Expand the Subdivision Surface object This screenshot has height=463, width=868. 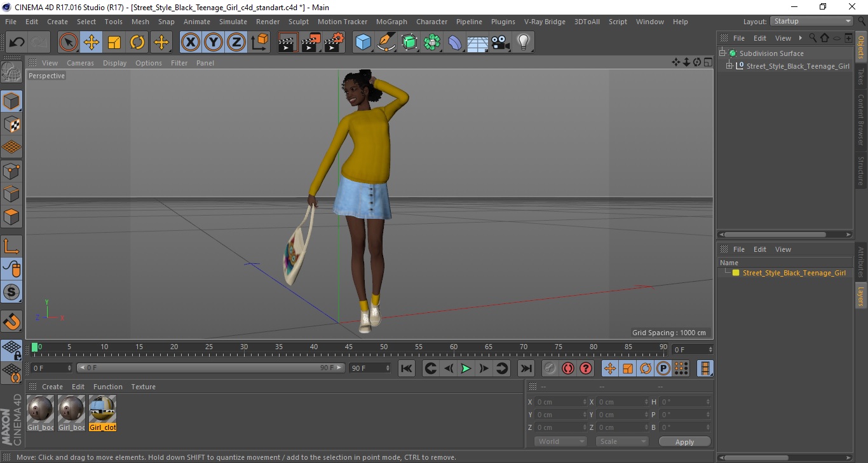tap(722, 53)
